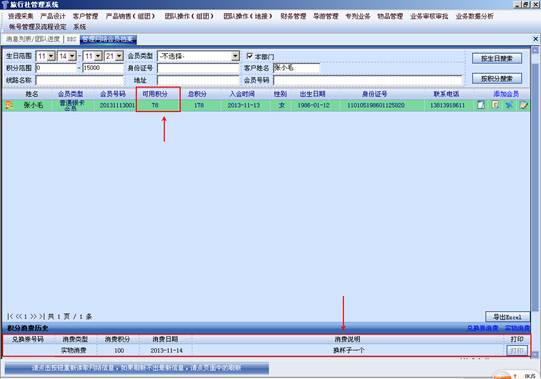Expand the 会员类型 dropdown

coord(235,56)
